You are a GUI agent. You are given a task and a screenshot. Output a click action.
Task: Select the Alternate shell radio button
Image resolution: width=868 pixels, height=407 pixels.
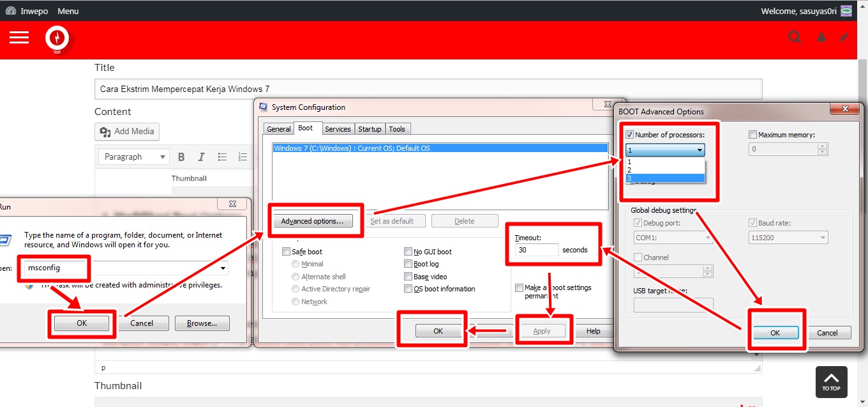point(296,277)
